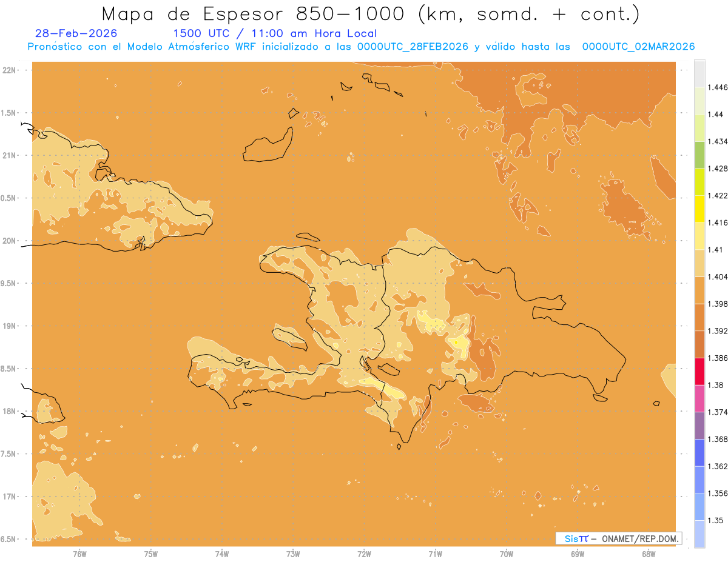Click the "73W" longitude label
728x562 pixels.
[x=293, y=554]
